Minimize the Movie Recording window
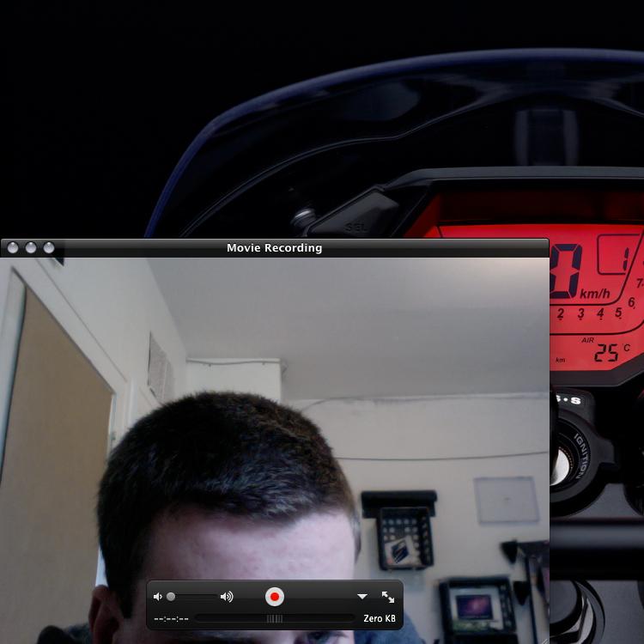Screen dimensions: 644x644 31,248
